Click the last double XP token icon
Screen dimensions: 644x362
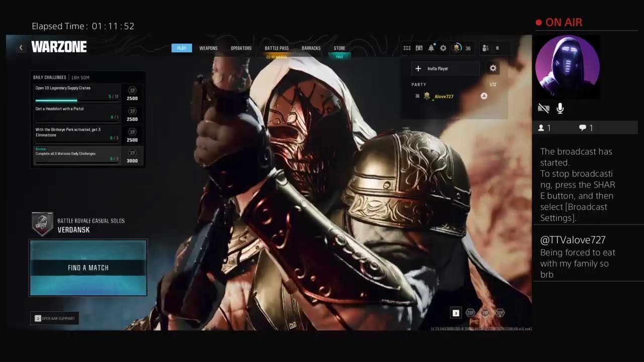click(x=500, y=313)
